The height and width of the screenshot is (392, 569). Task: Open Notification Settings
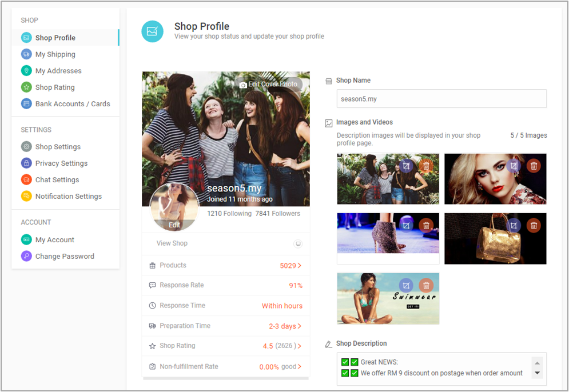tap(68, 196)
